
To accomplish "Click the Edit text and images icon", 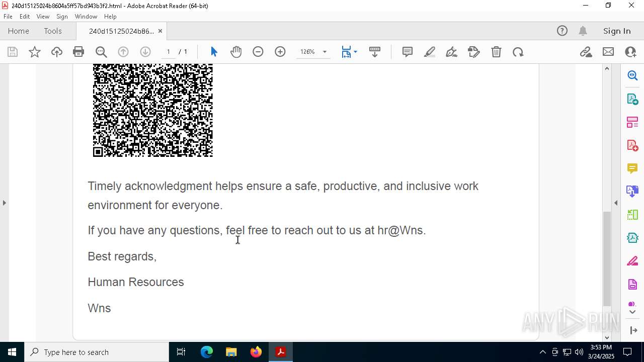I will click(474, 52).
